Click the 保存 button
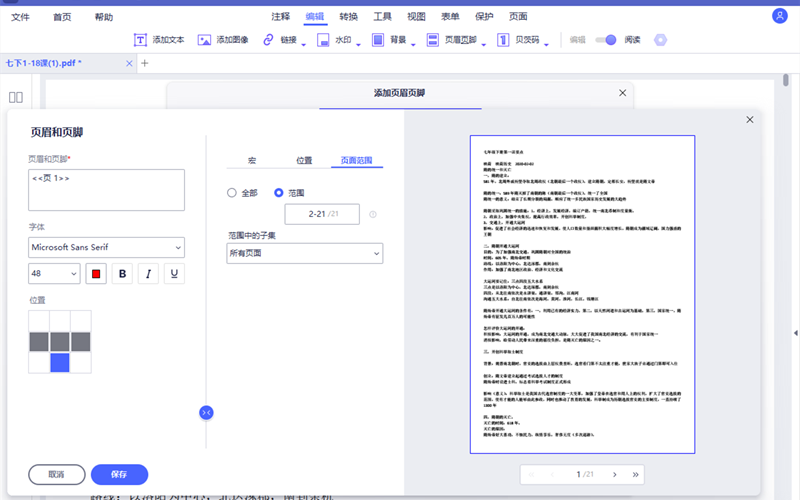This screenshot has height=500, width=800. pos(119,474)
